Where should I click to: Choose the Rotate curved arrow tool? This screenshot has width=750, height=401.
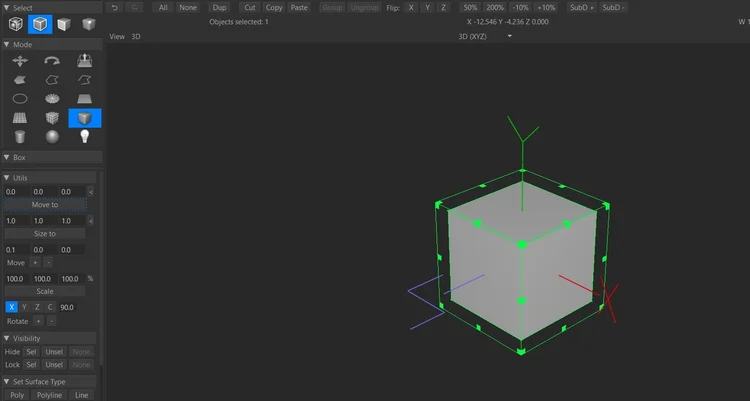[x=52, y=61]
